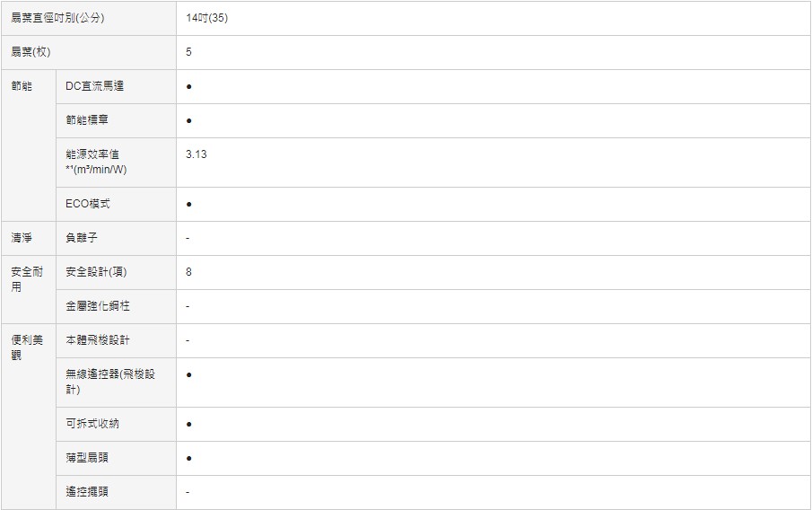Click the bullet dot beside DC直流馬達
Screen dimensions: 812x510
point(189,86)
